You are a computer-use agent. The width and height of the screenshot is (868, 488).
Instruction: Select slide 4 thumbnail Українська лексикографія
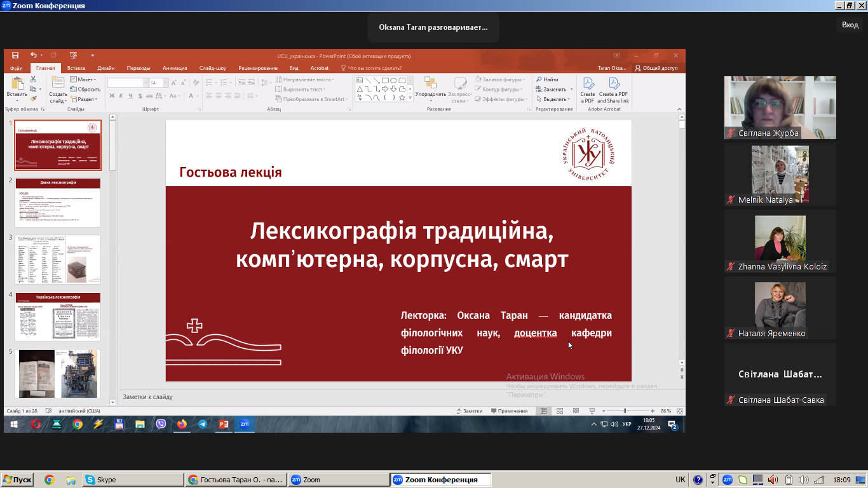pos(58,316)
